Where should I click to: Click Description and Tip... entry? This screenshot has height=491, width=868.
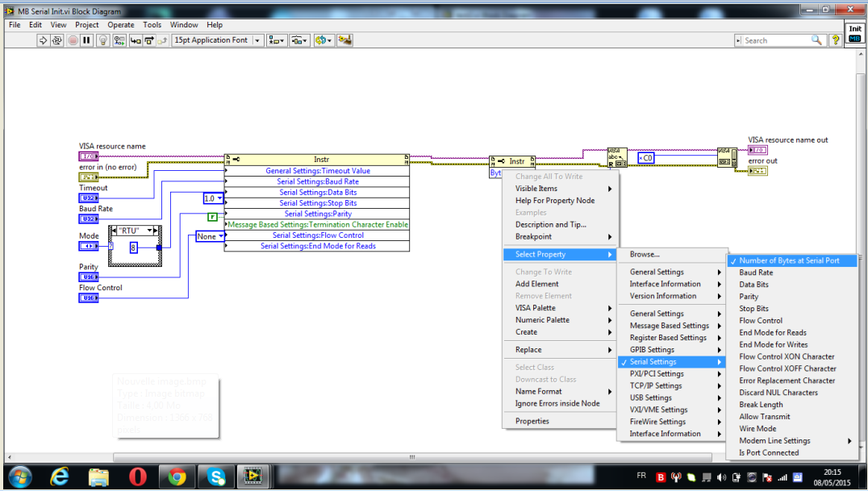coord(560,224)
